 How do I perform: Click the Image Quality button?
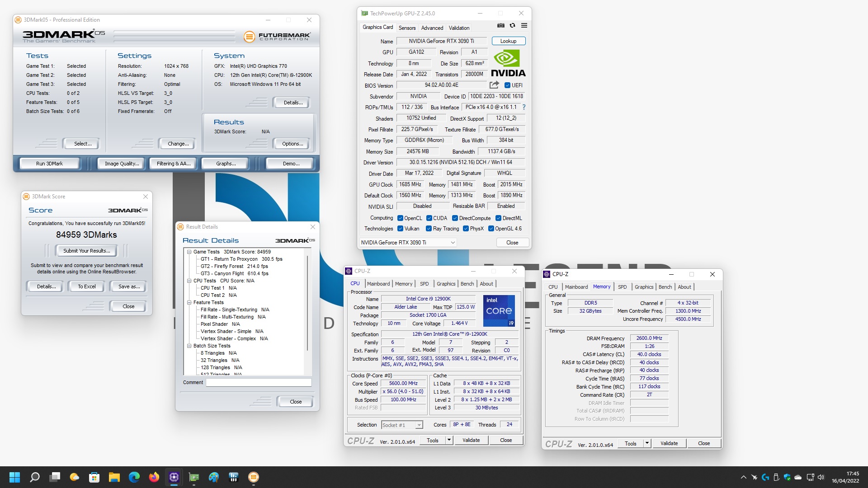[122, 164]
